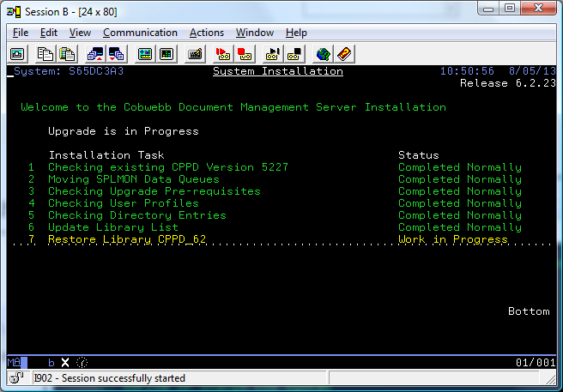Minimize the Session B window
Viewport: 563px width, 392px height.
[x=488, y=9]
